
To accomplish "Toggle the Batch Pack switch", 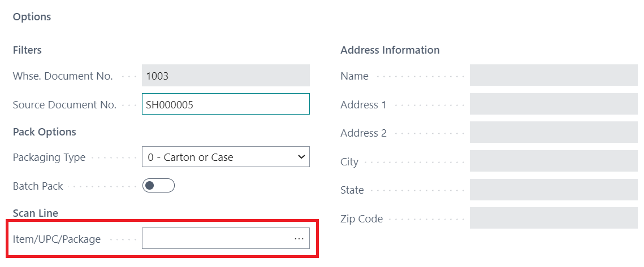I will [x=158, y=186].
